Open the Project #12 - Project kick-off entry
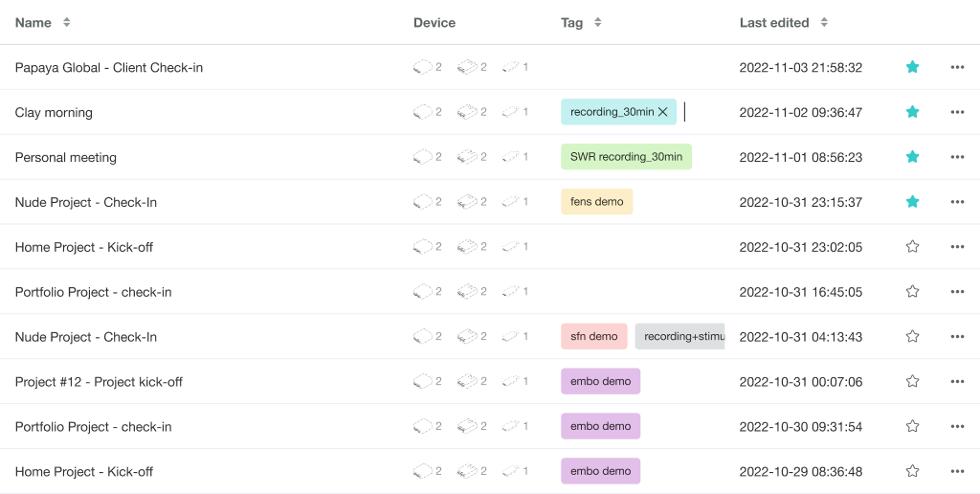 [x=99, y=382]
